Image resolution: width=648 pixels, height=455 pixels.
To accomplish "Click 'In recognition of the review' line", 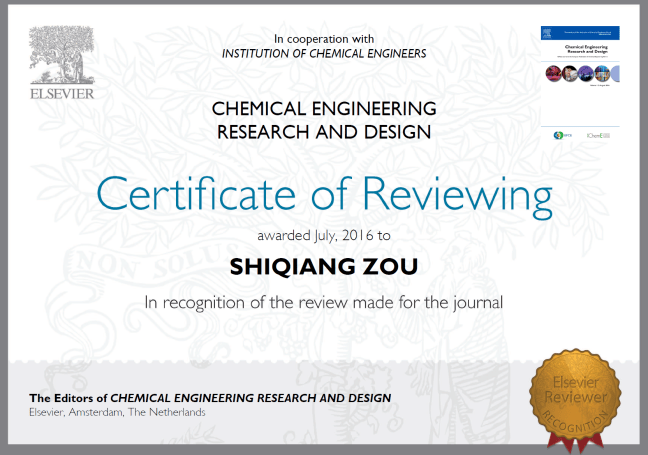I will [x=323, y=301].
